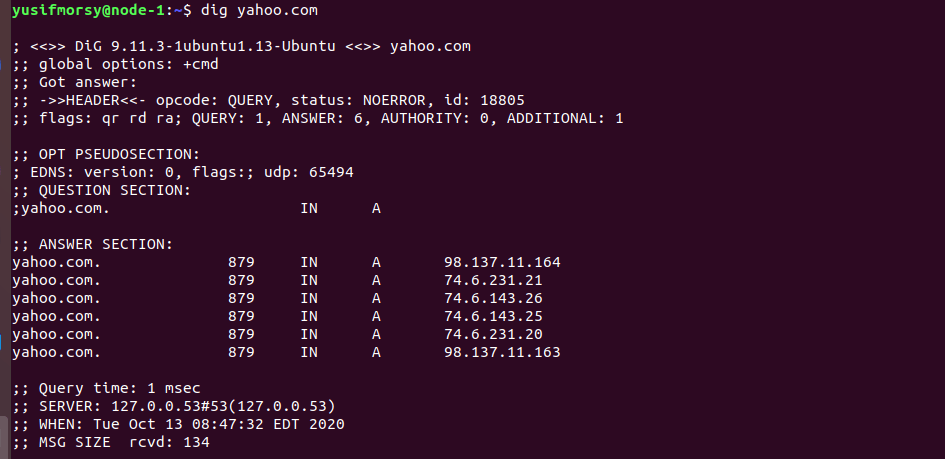Click the IP address 98.137.11.164
This screenshot has height=459, width=945.
click(x=503, y=263)
